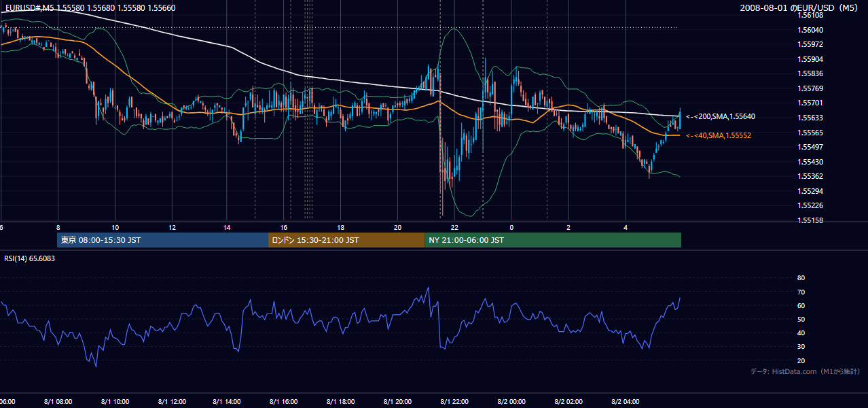Click price axis value 1.55836
This screenshot has width=868, height=408.
pyautogui.click(x=810, y=73)
